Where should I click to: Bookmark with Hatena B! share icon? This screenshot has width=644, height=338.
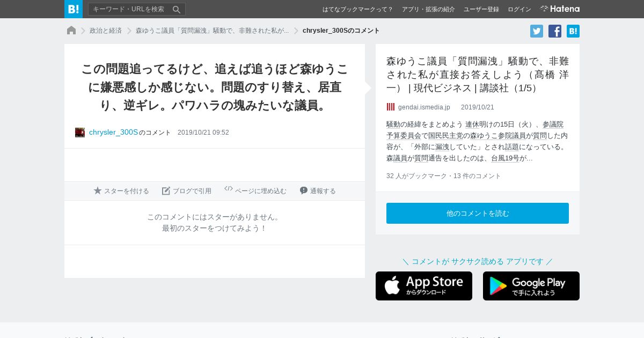pos(573,31)
